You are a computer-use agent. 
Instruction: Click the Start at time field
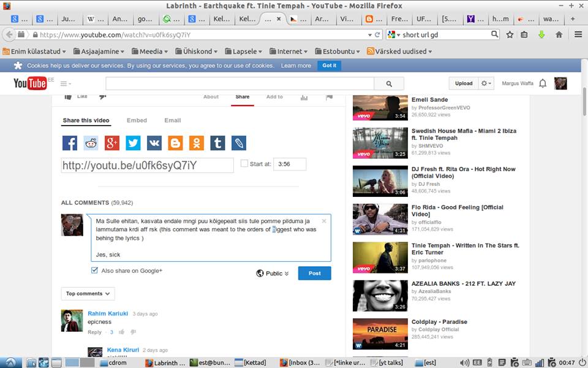[x=290, y=164]
